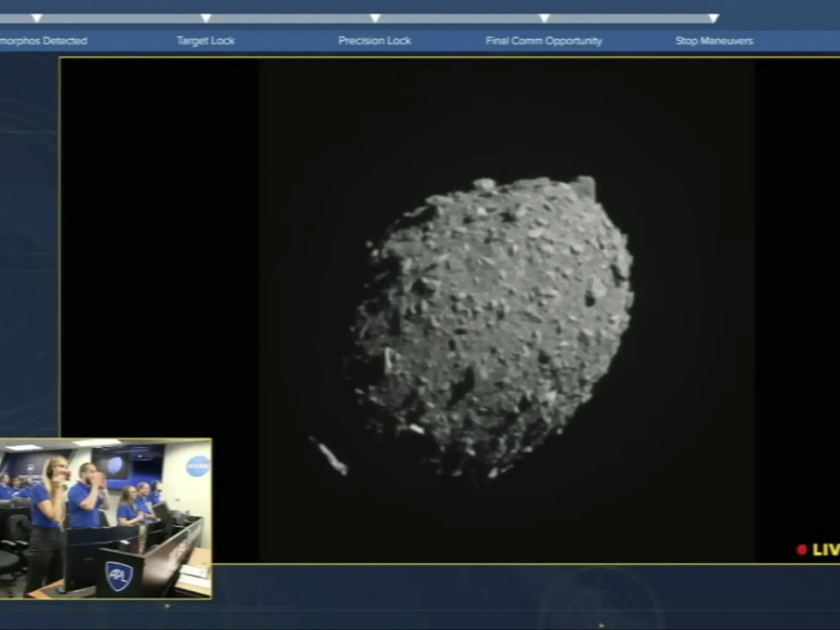Click the Target Lock milestone triangle marker

point(206,18)
